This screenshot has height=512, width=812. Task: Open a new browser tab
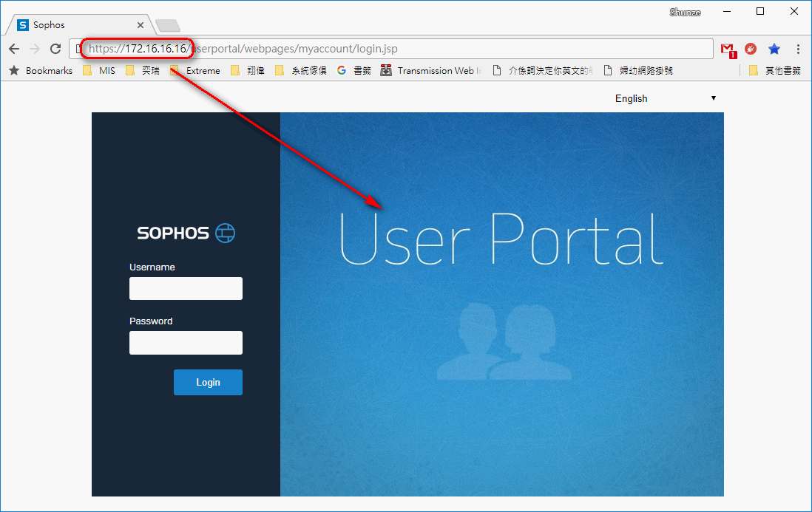[x=168, y=25]
